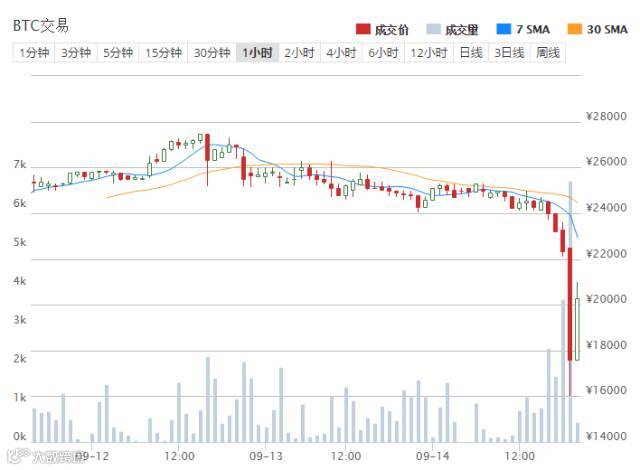Open the 12小时 chart view
Viewport: 640px width, 470px height.
pyautogui.click(x=429, y=53)
